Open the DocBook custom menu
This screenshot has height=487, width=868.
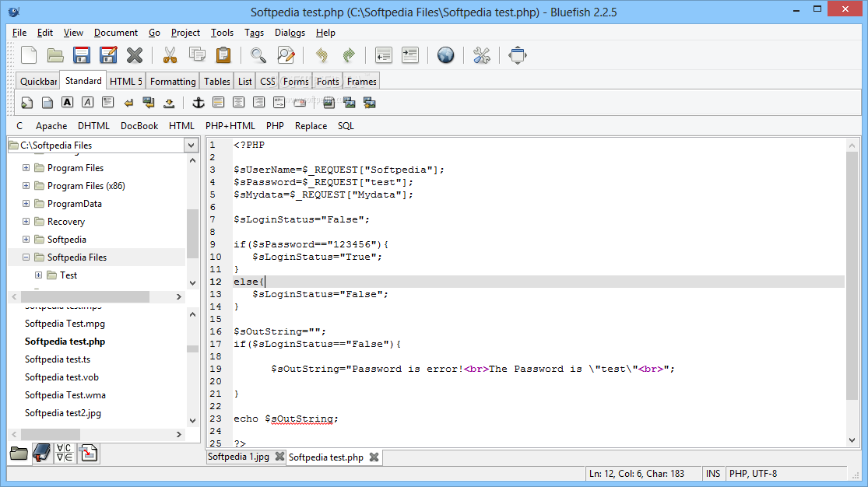coord(139,126)
